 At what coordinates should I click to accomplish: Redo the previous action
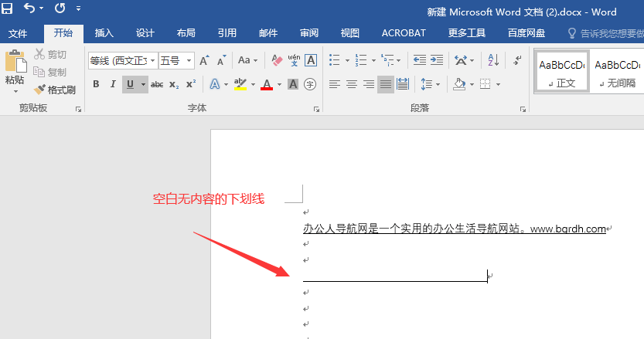coord(60,8)
